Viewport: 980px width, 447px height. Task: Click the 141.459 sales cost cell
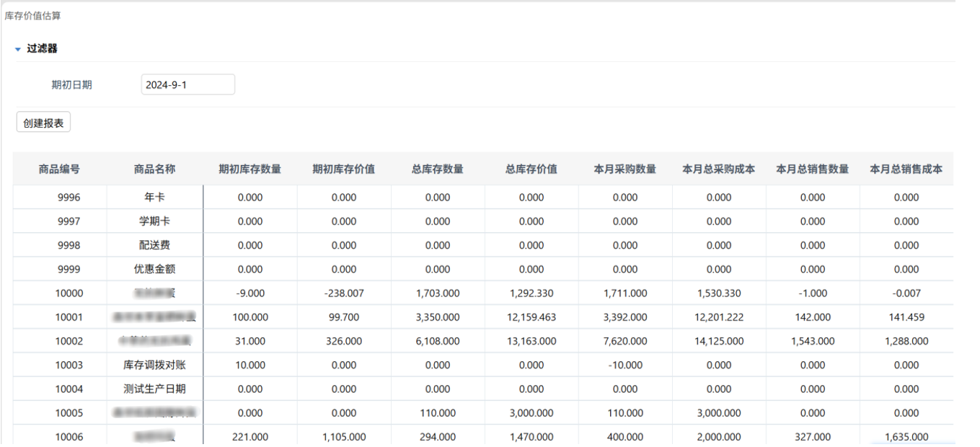click(x=906, y=317)
